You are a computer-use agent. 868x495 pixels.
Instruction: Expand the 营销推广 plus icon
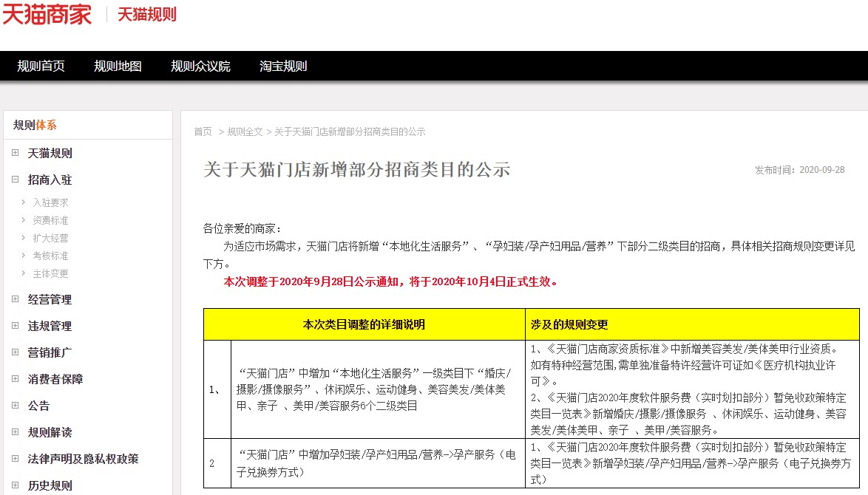click(x=16, y=352)
